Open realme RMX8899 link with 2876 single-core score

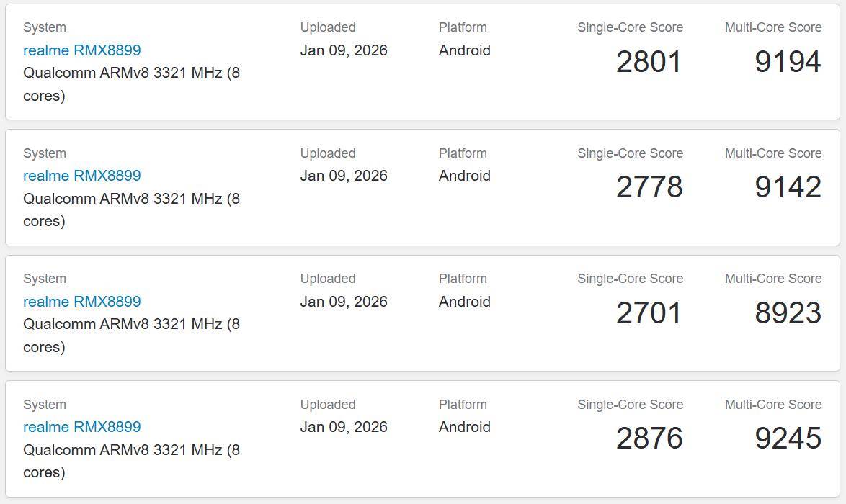coord(81,427)
